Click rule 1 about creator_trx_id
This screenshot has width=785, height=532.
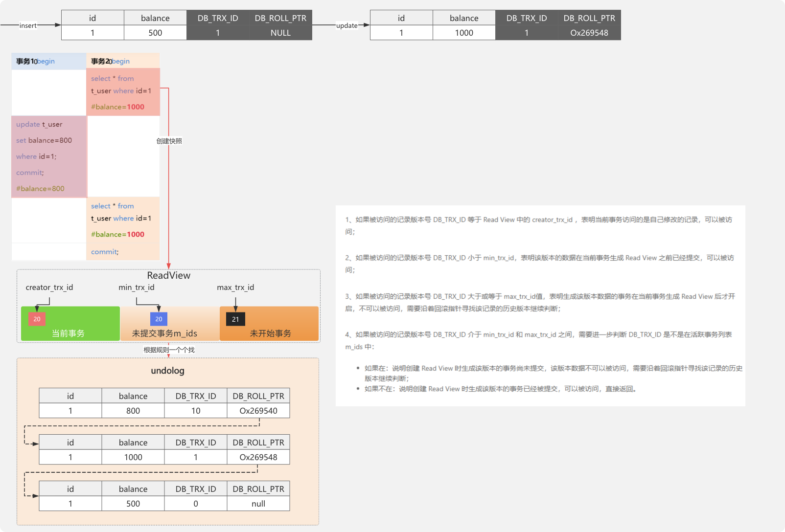point(538,225)
